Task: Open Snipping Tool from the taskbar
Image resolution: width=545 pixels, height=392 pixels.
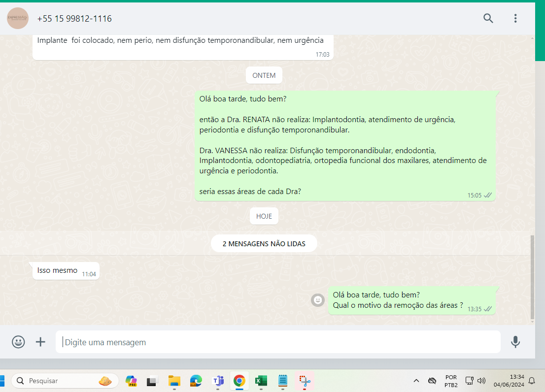Action: [305, 381]
